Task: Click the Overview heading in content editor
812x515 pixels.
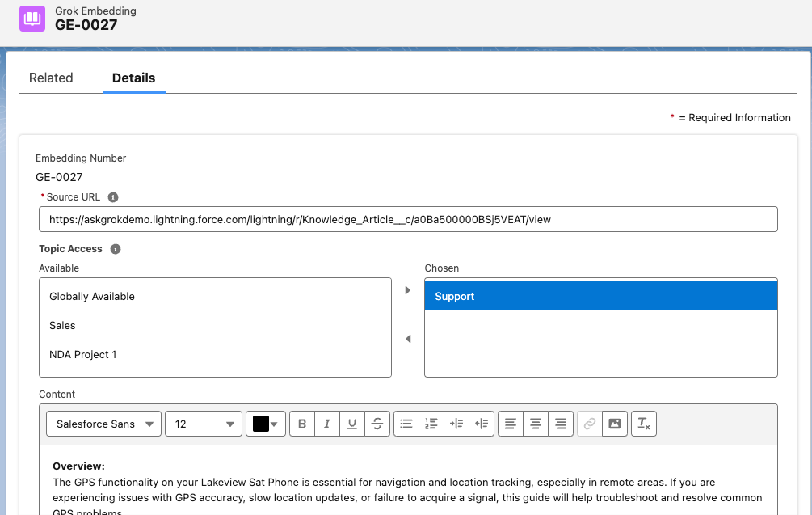Action: [78, 466]
